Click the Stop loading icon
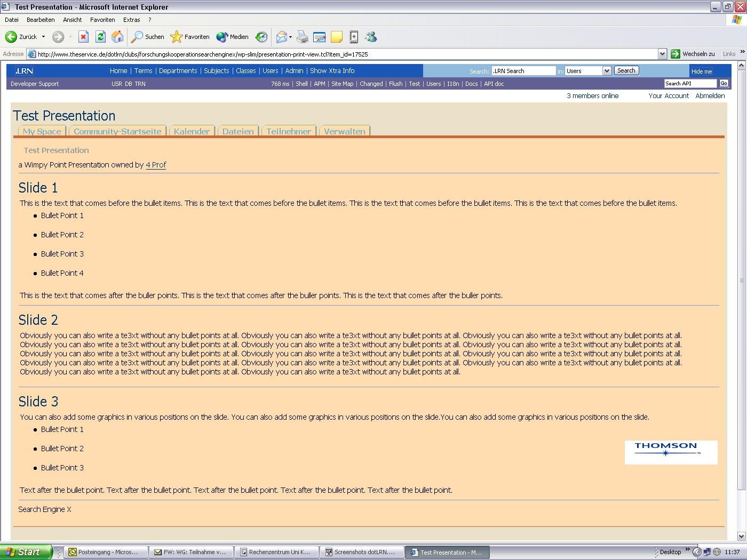Viewport: 747px width, 560px height. pyautogui.click(x=83, y=36)
